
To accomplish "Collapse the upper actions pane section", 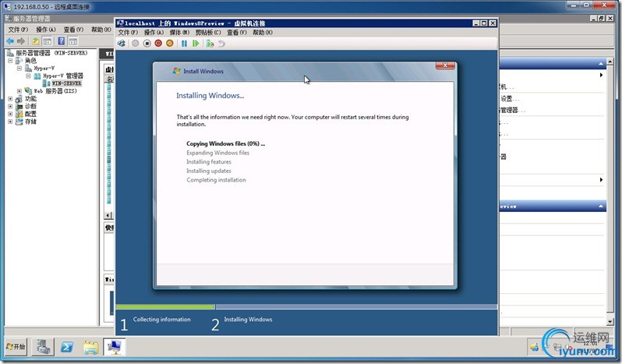I will tap(601, 63).
